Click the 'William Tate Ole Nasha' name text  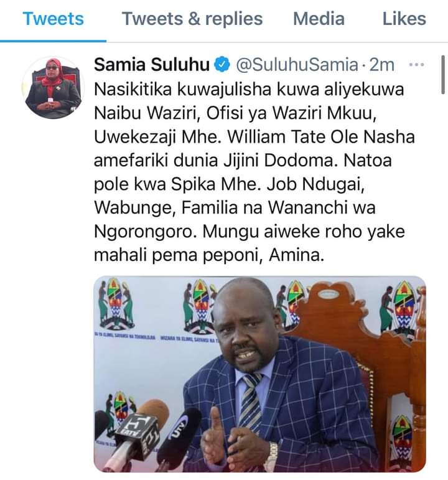click(321, 137)
